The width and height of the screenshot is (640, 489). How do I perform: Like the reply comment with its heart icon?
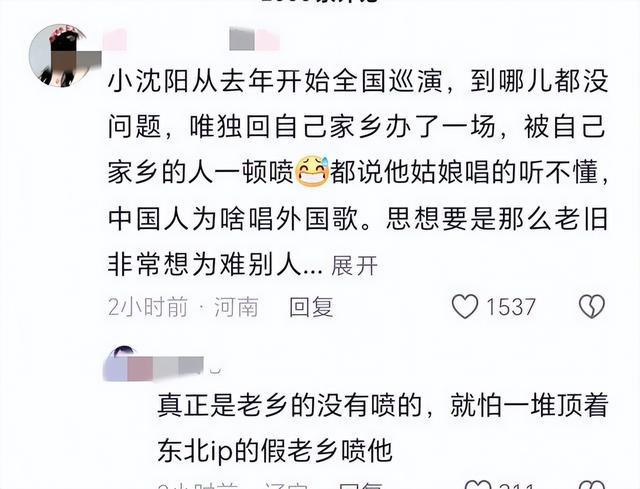pos(478,486)
